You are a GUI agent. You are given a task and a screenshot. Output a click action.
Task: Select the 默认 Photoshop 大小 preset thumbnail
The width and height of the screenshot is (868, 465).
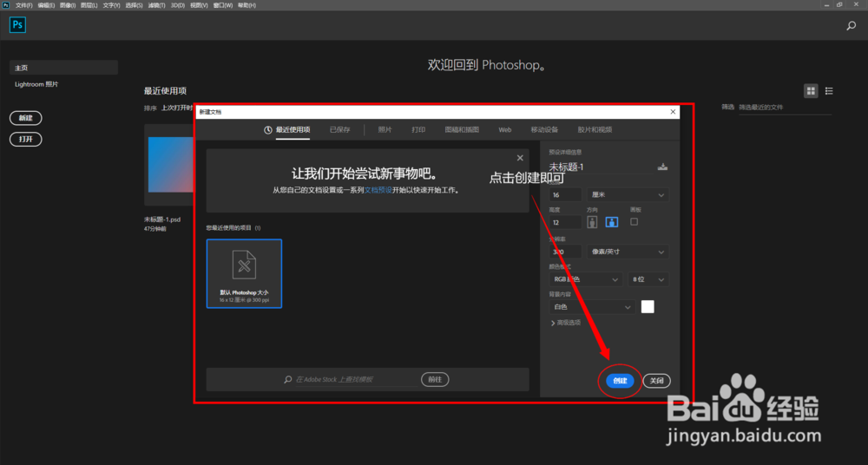pos(244,273)
